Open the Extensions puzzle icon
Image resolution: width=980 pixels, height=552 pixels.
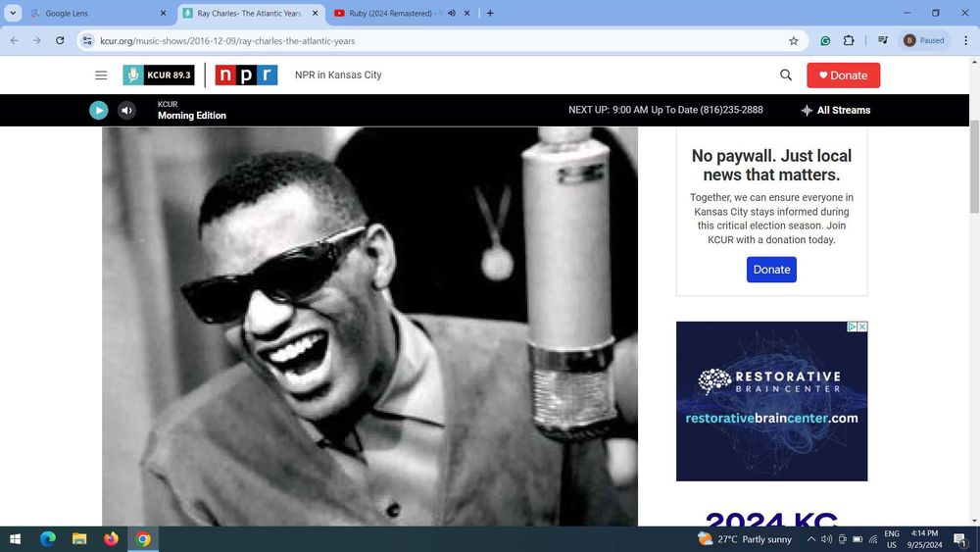(x=848, y=40)
